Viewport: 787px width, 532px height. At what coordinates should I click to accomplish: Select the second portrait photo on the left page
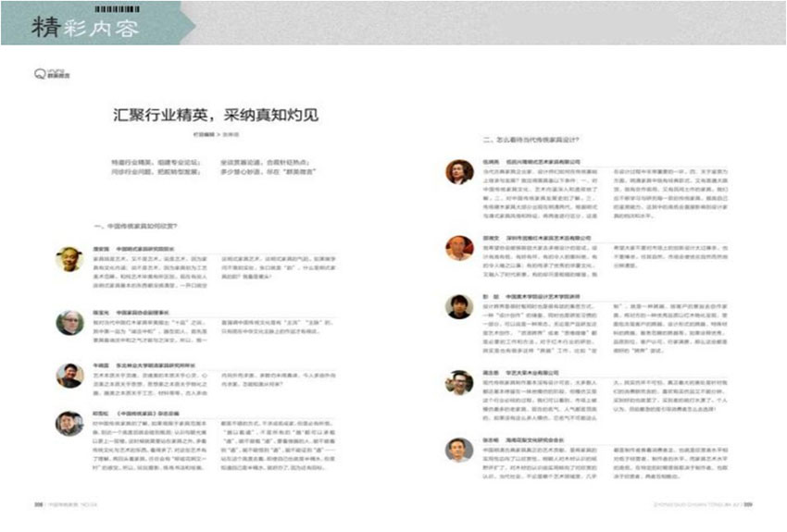pos(69,321)
